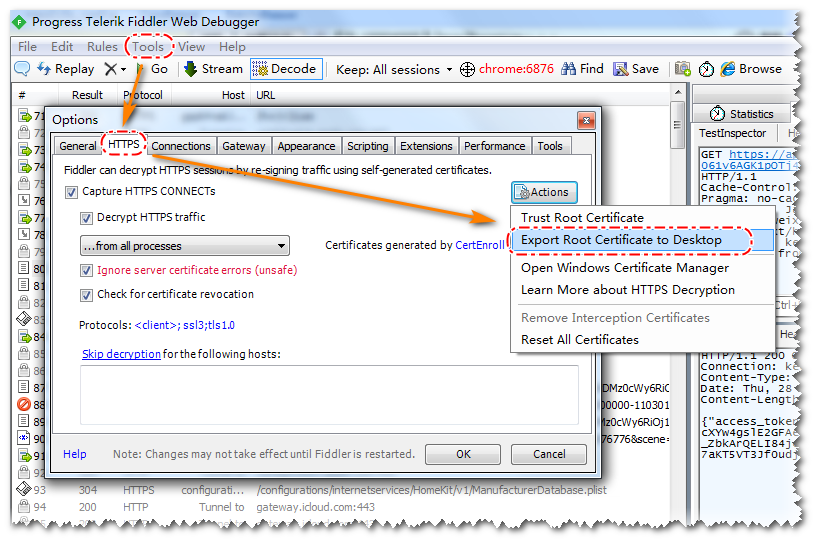Screen dimensions: 819x545
Task: Click the timer stopwatch toolbar icon
Action: click(706, 69)
